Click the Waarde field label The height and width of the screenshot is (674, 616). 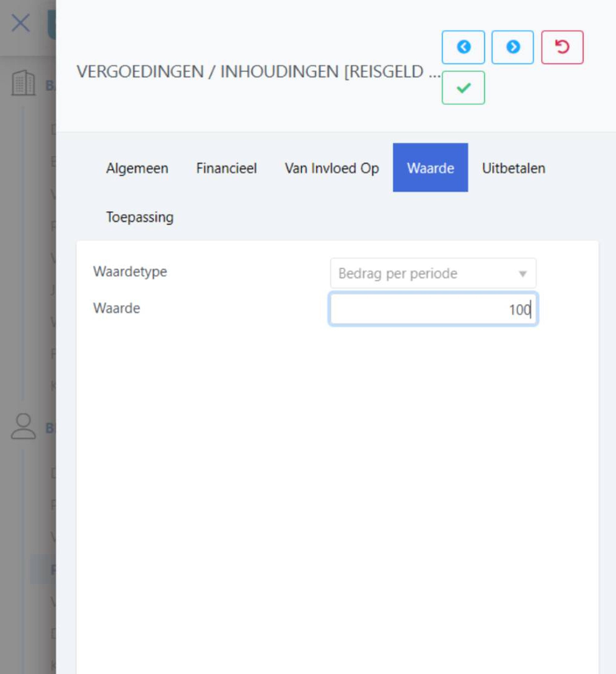coord(116,308)
